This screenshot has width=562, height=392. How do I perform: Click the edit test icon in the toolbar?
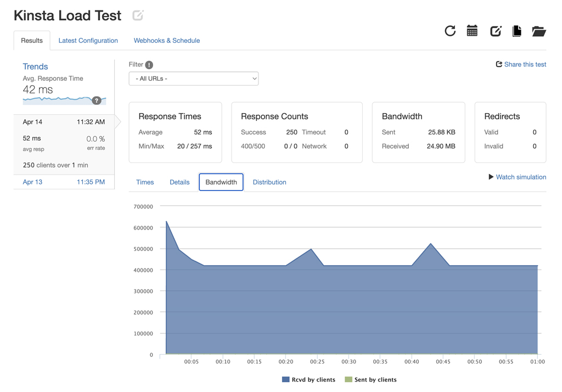point(495,31)
